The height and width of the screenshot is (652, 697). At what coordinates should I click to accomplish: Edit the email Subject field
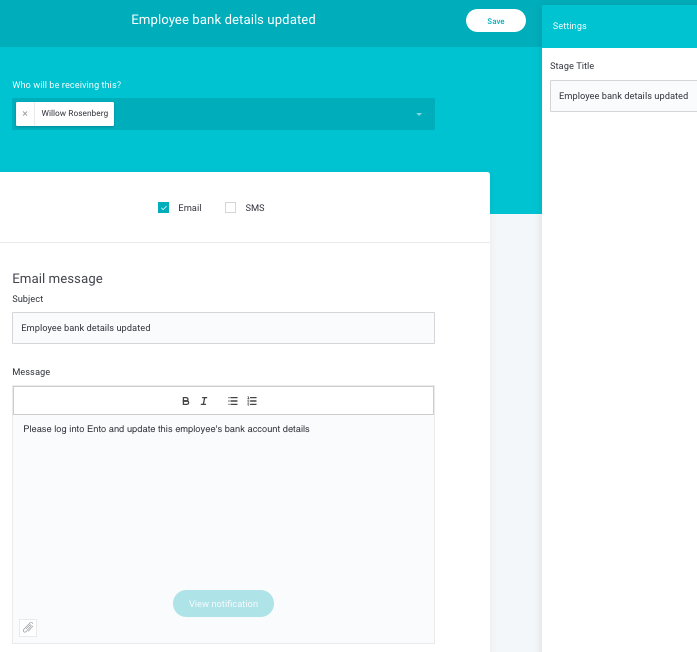(x=223, y=328)
